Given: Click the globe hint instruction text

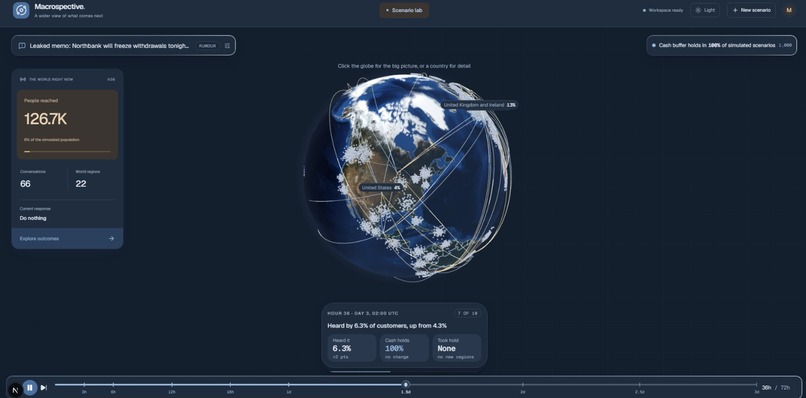Looking at the screenshot, I should (x=404, y=66).
